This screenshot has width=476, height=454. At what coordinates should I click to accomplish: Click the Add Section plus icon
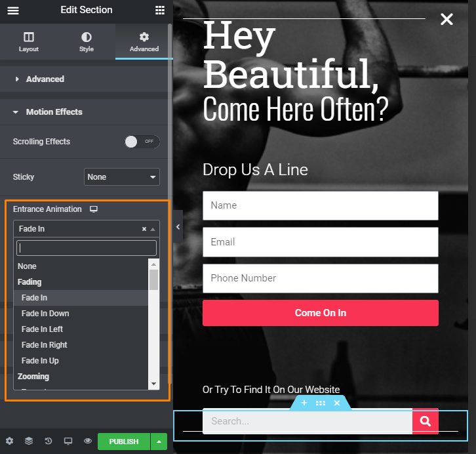[x=304, y=403]
